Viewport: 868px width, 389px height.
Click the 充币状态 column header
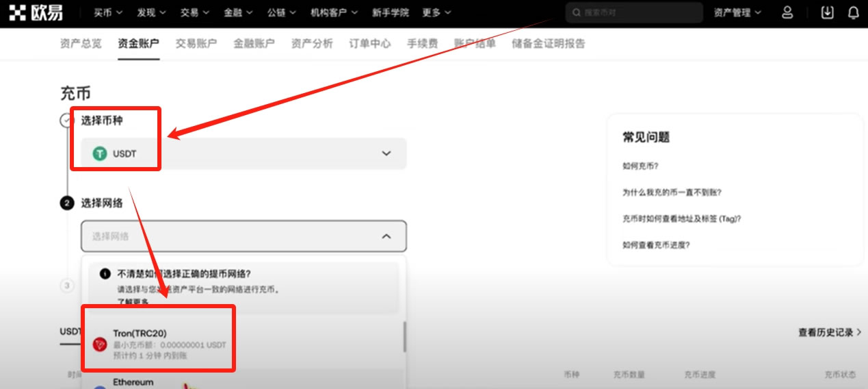[x=840, y=375]
